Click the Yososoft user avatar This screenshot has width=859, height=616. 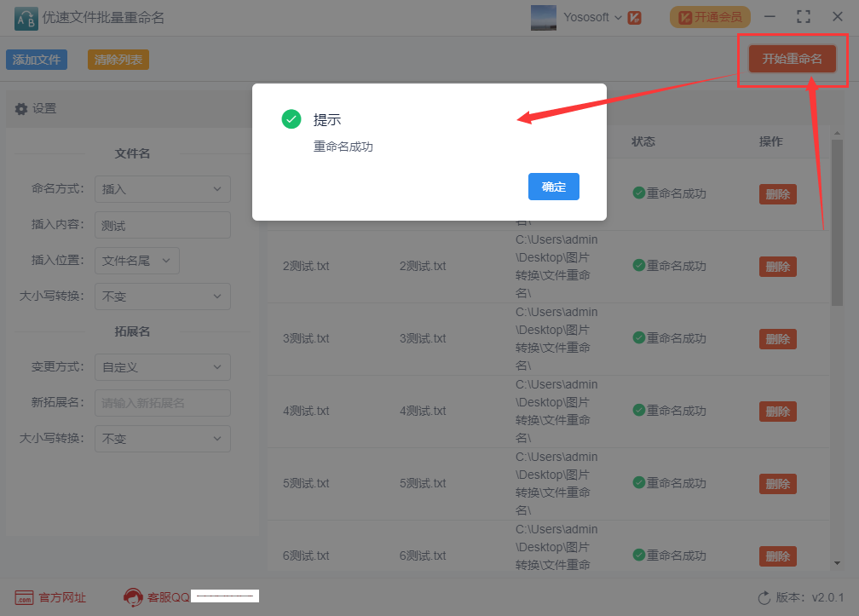click(x=543, y=18)
